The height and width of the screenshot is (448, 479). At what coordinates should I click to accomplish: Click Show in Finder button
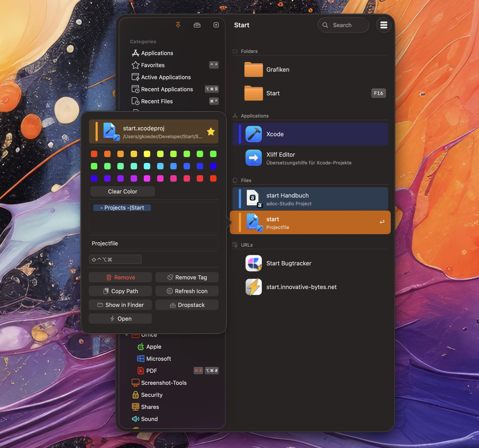(120, 305)
